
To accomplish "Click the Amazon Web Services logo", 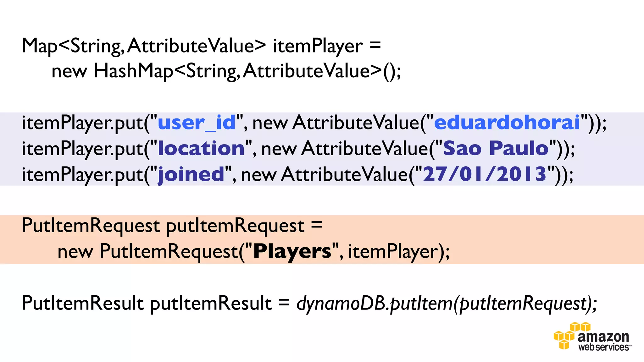I will point(593,337).
